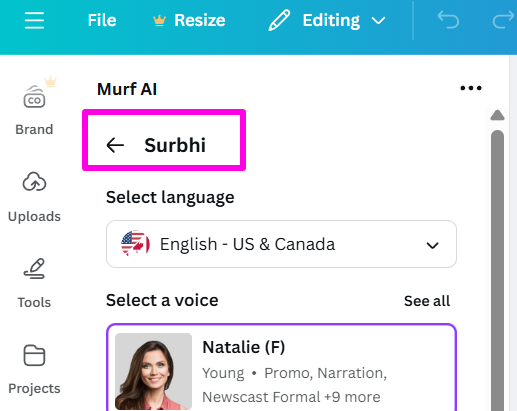Open the Resize option with crown

[189, 20]
